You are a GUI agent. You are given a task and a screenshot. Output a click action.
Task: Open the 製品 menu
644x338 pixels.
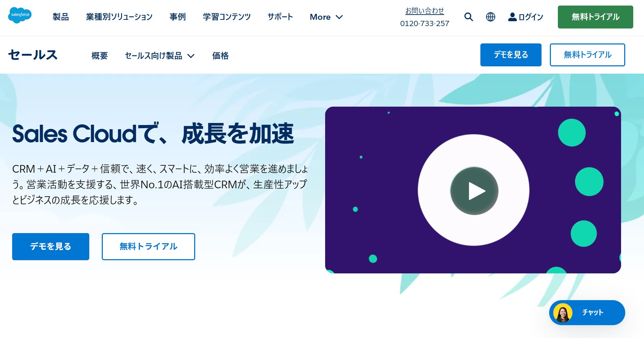pyautogui.click(x=61, y=17)
